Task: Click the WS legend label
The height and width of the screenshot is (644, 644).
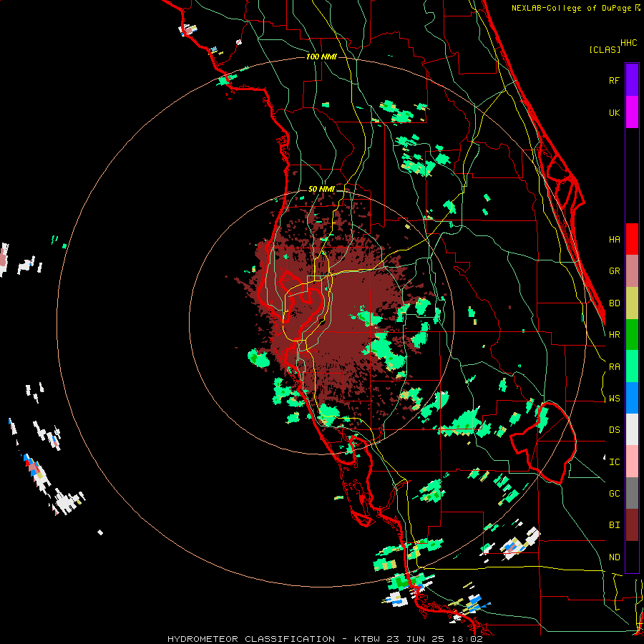Action: (614, 399)
